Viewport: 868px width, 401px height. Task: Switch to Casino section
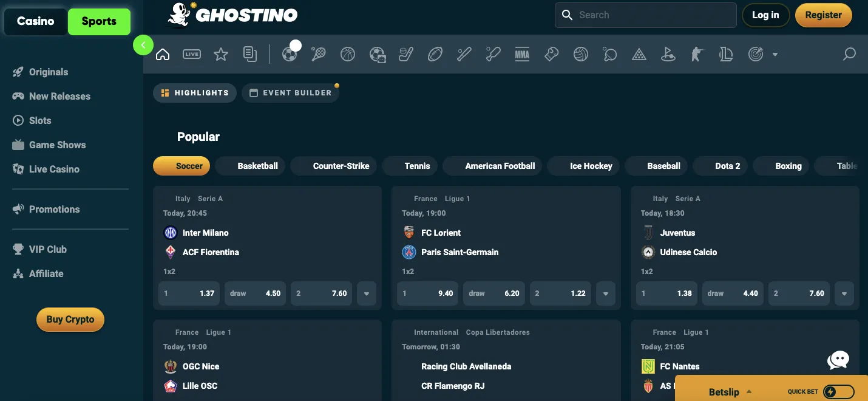click(x=35, y=21)
